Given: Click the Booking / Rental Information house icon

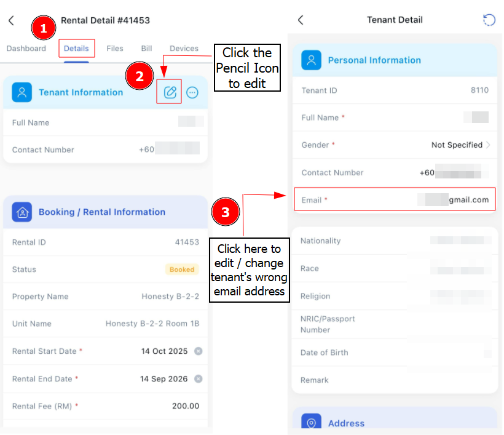Looking at the screenshot, I should (22, 212).
